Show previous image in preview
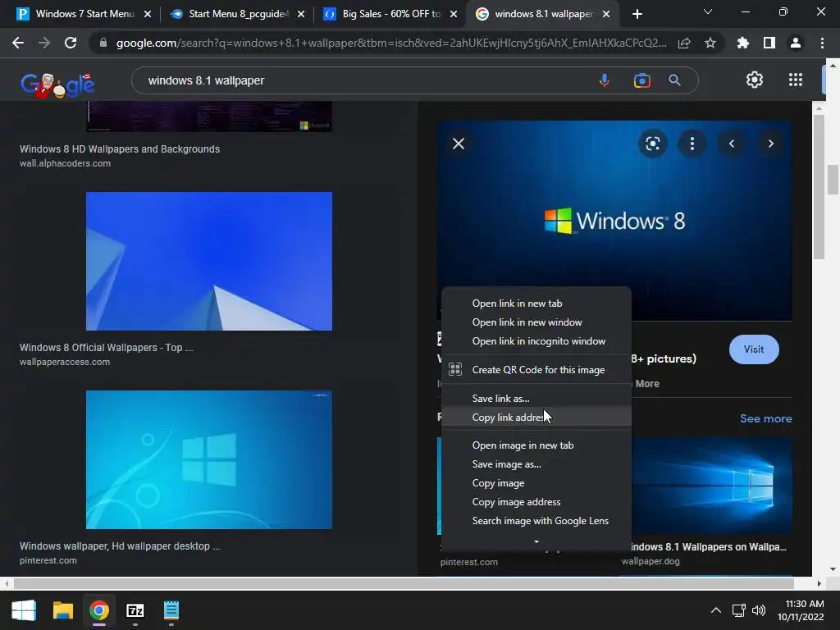The width and height of the screenshot is (840, 630). pos(731,144)
